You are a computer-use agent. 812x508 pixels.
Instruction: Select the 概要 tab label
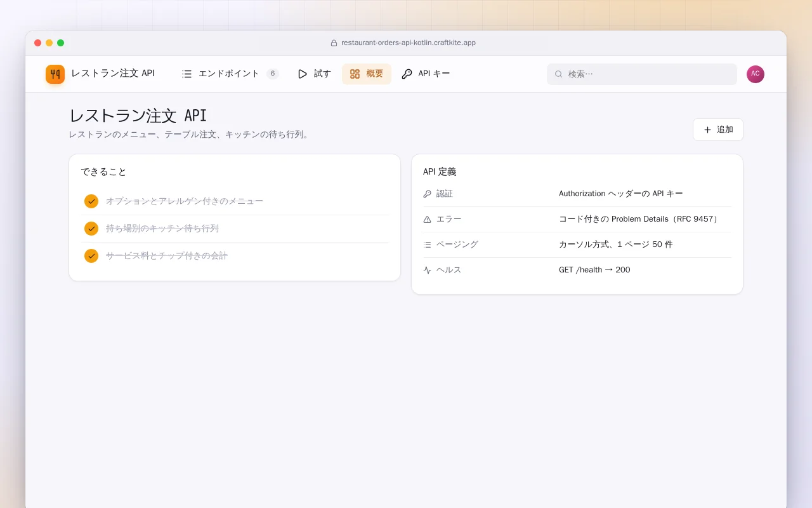tap(374, 74)
